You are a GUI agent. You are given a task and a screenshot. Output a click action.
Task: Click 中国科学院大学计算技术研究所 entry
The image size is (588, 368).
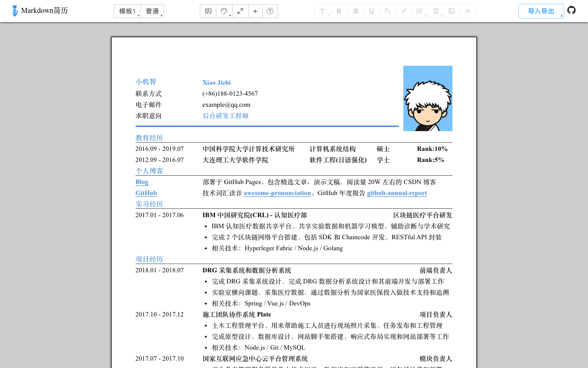tap(249, 149)
